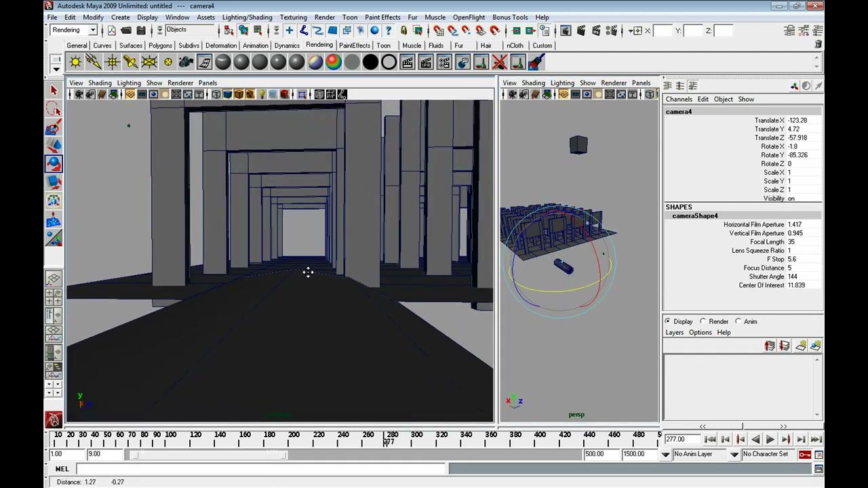The width and height of the screenshot is (868, 488).
Task: Click Play forwards button
Action: 770,440
